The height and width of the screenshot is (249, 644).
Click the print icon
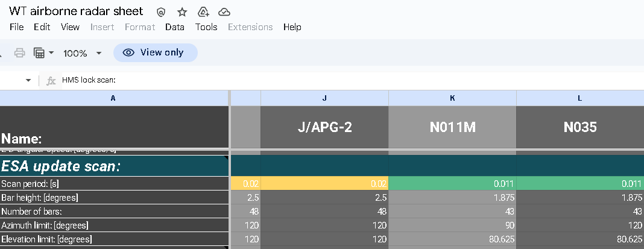tap(19, 53)
